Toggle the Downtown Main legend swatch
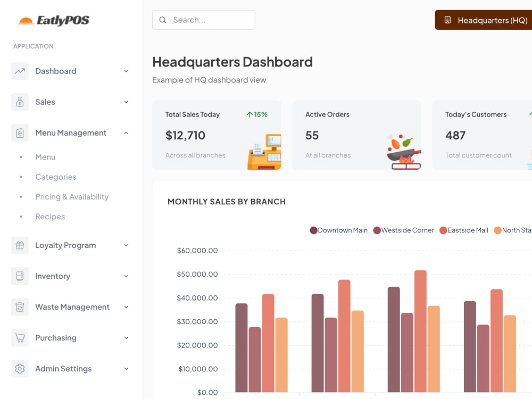The width and height of the screenshot is (532, 399). (x=313, y=230)
